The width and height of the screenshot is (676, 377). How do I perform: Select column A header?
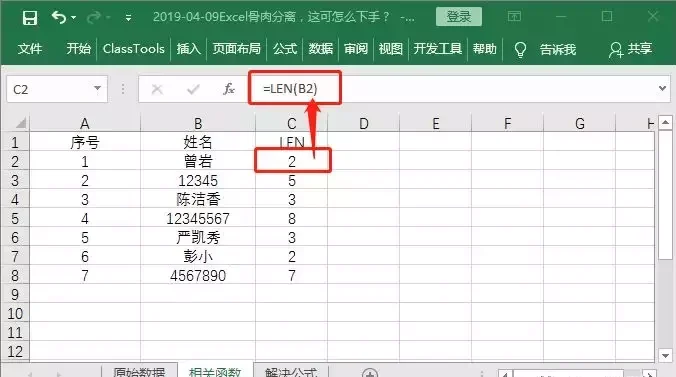tap(85, 123)
